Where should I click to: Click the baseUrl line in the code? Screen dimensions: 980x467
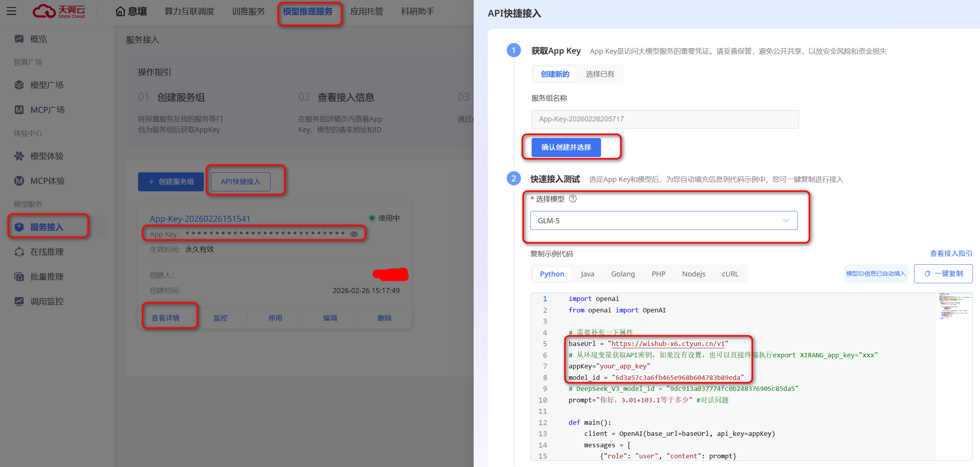[x=648, y=344]
